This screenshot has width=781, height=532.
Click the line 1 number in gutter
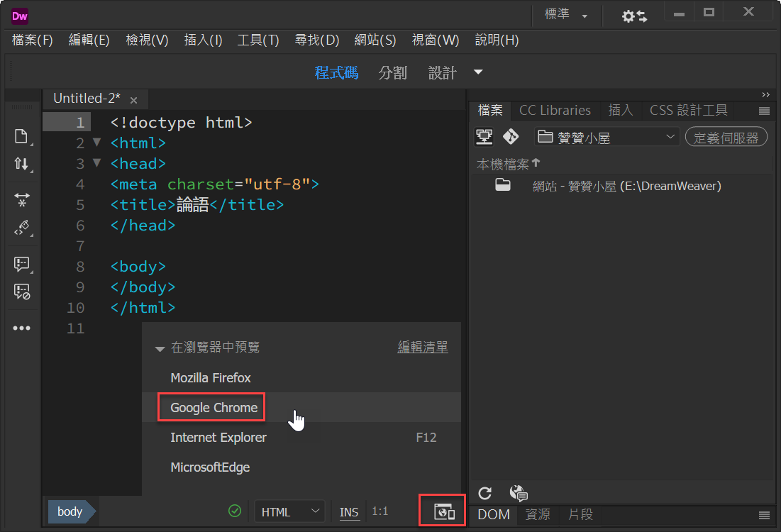[79, 123]
